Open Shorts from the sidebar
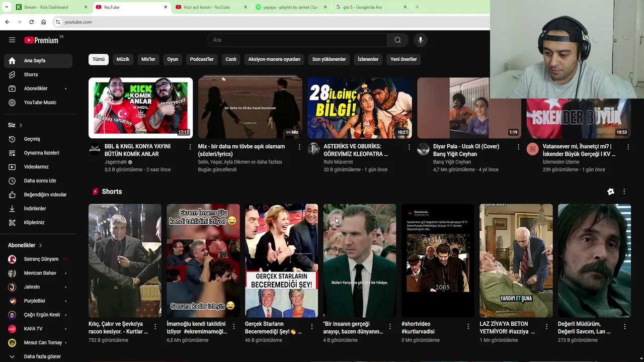 pyautogui.click(x=38, y=74)
